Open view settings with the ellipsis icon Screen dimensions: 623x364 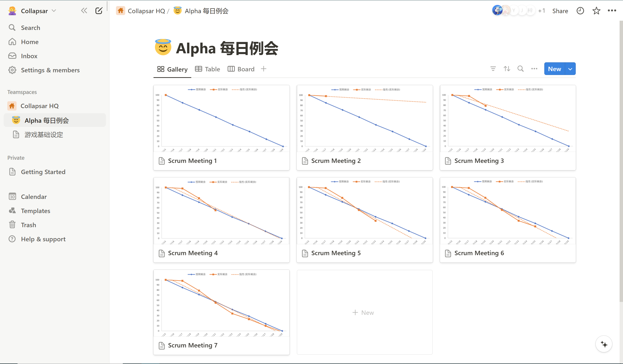(x=534, y=69)
